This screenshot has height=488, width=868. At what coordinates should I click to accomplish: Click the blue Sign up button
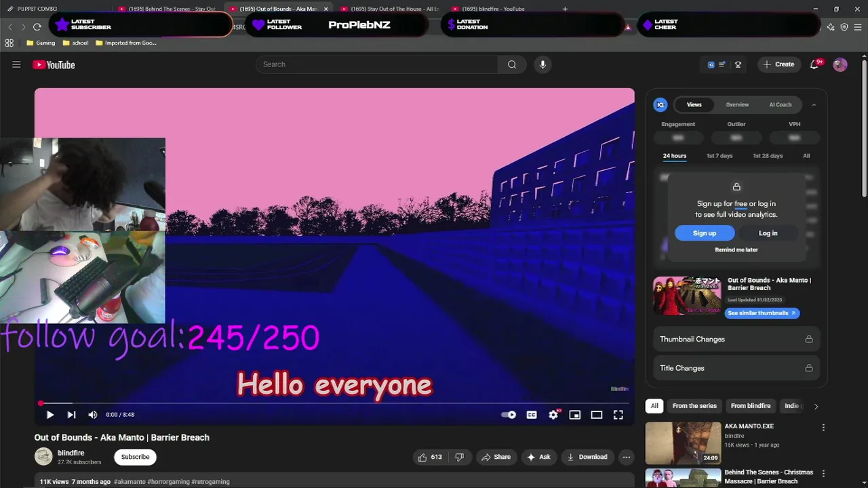(x=705, y=233)
